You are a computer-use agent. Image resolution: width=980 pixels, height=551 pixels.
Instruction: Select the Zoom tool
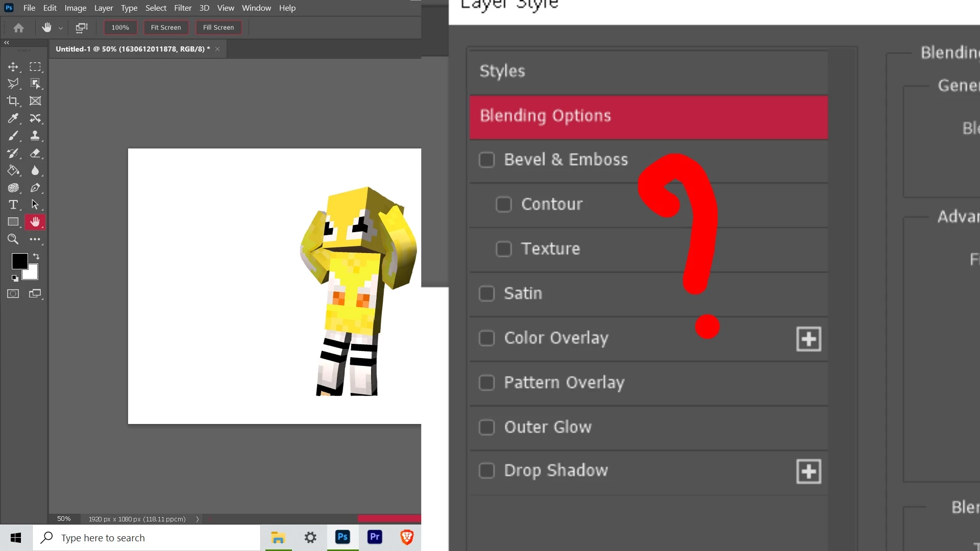click(x=13, y=239)
